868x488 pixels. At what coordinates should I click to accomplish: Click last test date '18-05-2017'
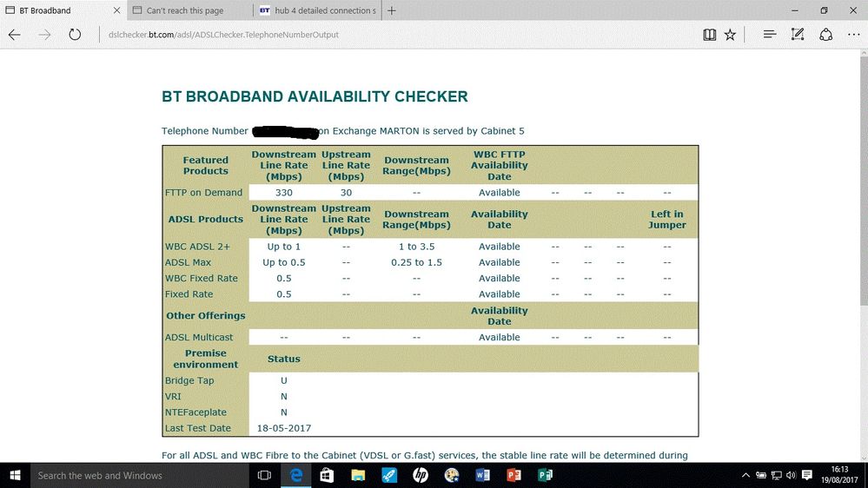point(284,428)
